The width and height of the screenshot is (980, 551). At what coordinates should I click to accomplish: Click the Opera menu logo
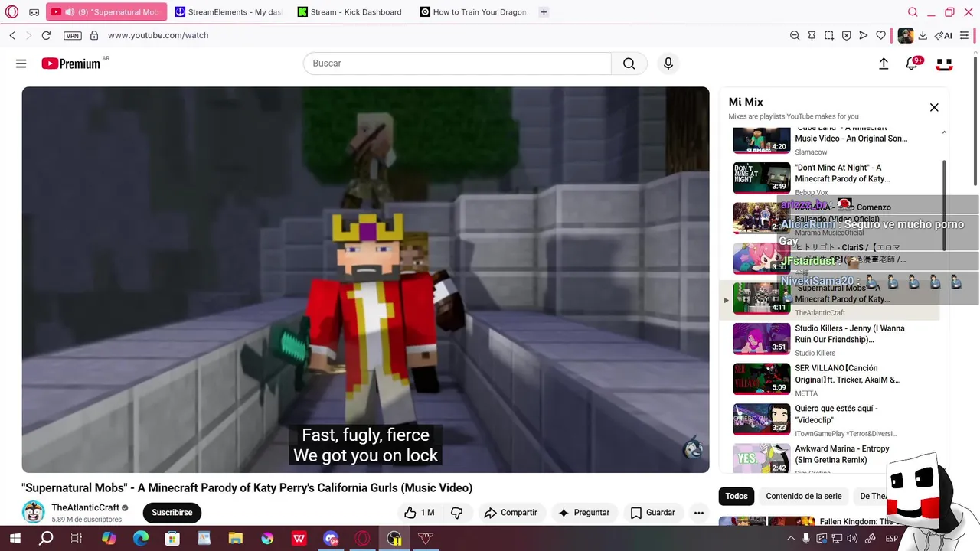tap(12, 12)
